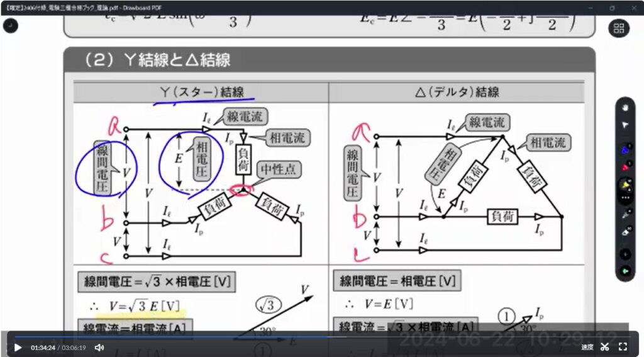Screen dimensions: 644x357
Task: Click the green arrow toolbar button
Action: coord(625,271)
